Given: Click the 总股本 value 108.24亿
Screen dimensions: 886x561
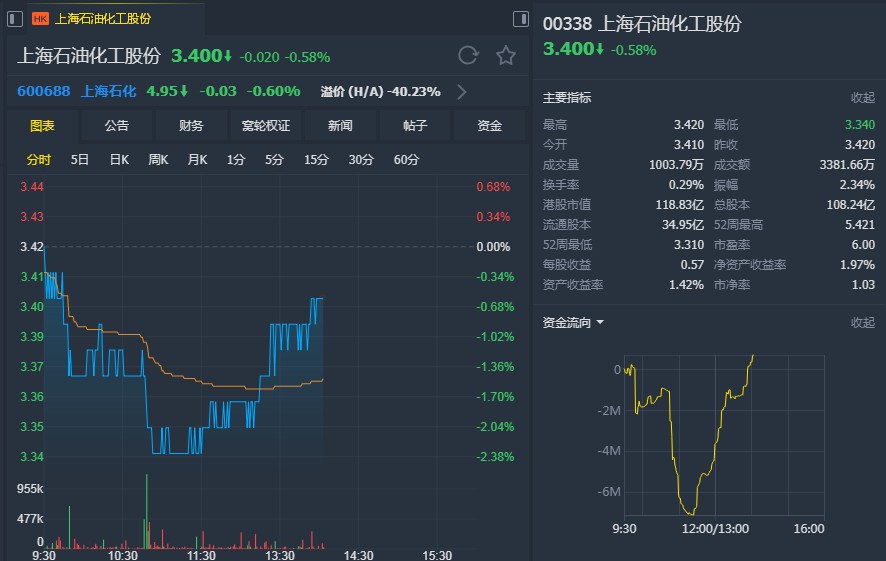Looking at the screenshot, I should (850, 205).
